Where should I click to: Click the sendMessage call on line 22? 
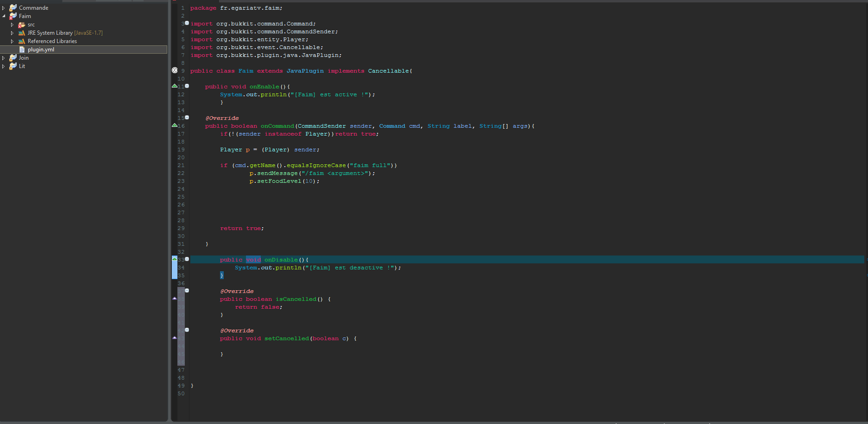pos(277,173)
